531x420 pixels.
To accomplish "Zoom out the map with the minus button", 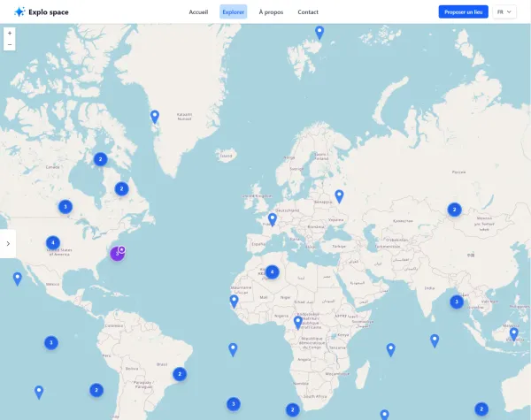I will tap(10, 44).
